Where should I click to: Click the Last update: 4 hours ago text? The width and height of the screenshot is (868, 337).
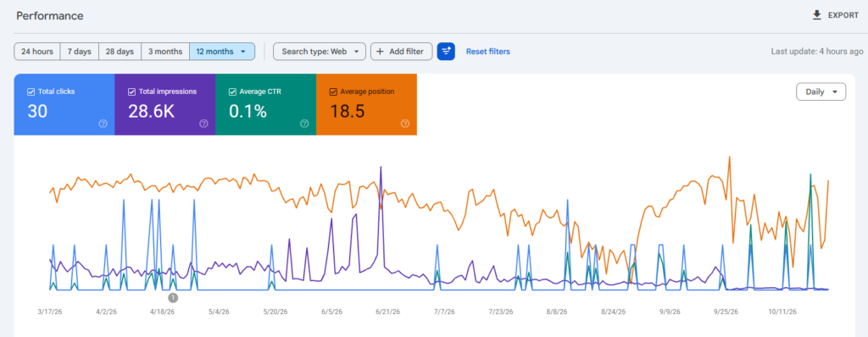pos(817,52)
